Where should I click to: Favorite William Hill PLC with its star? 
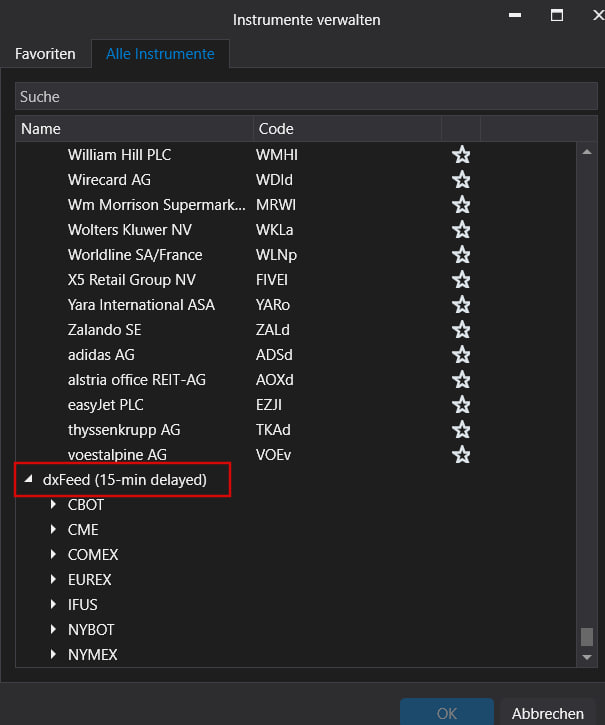tap(461, 155)
